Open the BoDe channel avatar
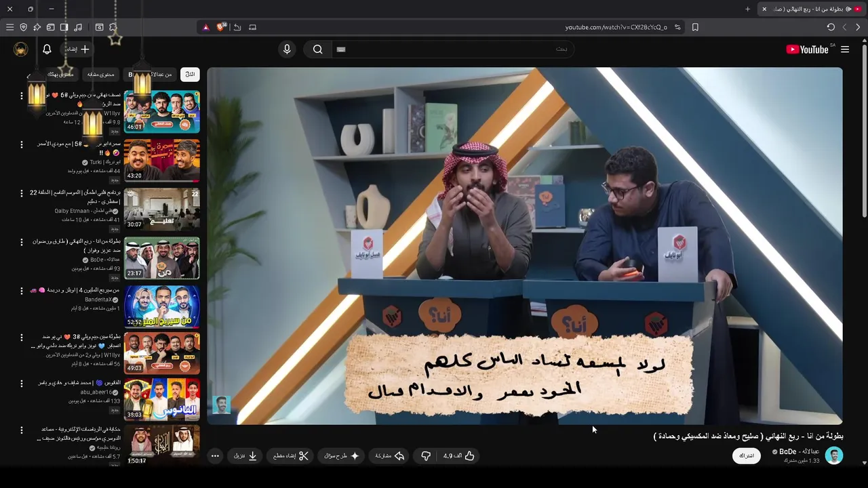 click(x=834, y=455)
